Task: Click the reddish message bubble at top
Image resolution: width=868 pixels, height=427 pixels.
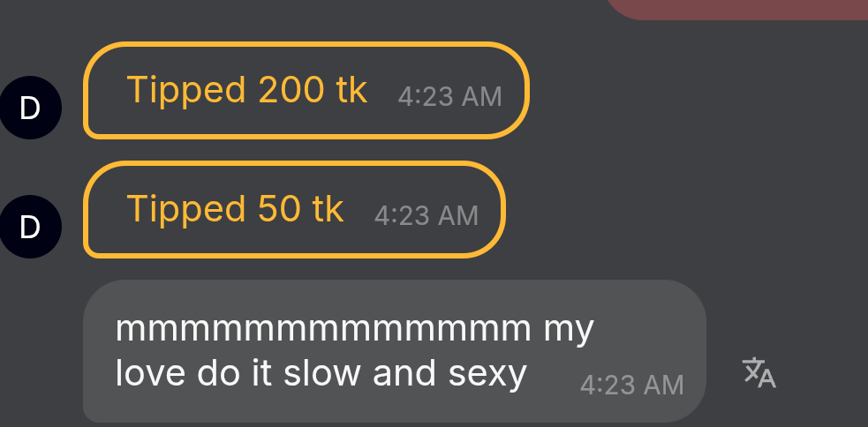Action: pyautogui.click(x=736, y=10)
